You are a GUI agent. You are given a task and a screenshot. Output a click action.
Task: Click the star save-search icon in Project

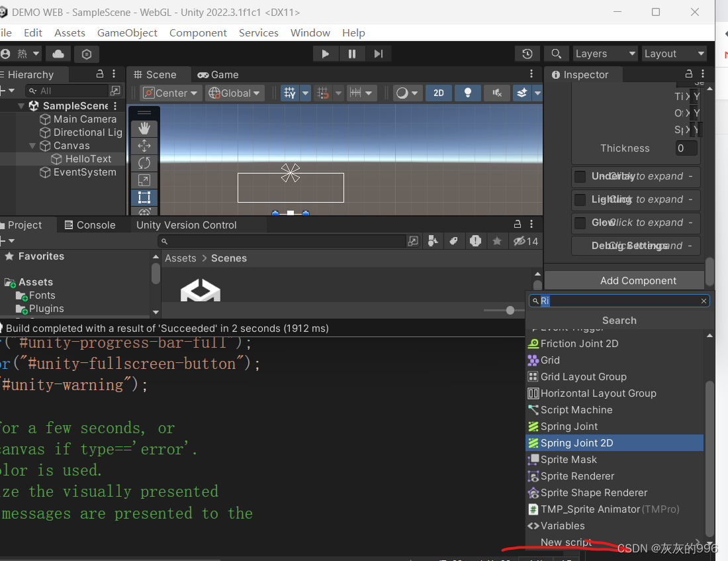tap(497, 241)
